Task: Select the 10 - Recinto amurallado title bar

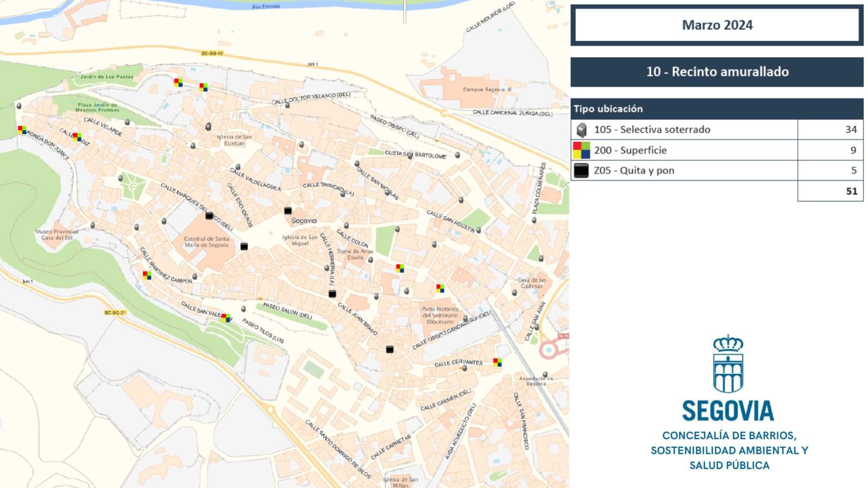Action: [x=716, y=72]
